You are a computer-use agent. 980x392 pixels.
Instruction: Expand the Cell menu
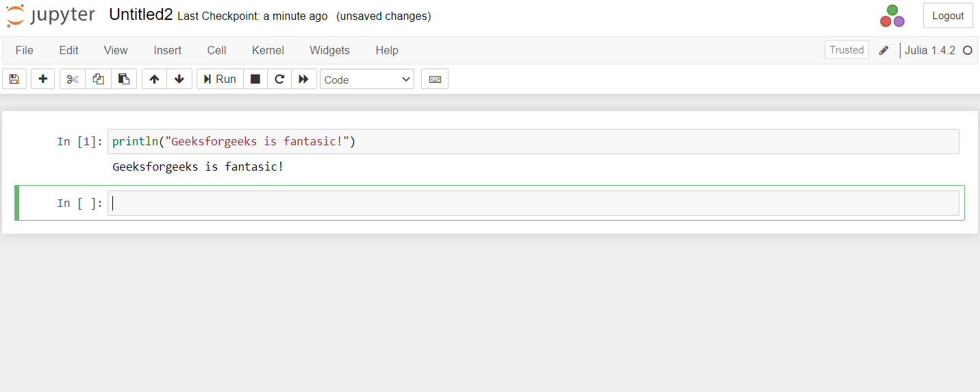click(216, 50)
